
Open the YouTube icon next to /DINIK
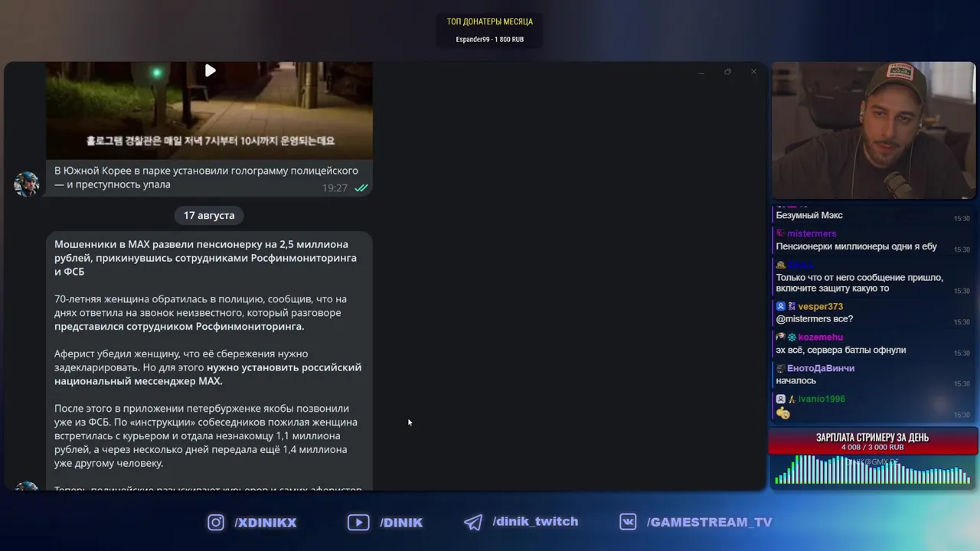pyautogui.click(x=358, y=522)
